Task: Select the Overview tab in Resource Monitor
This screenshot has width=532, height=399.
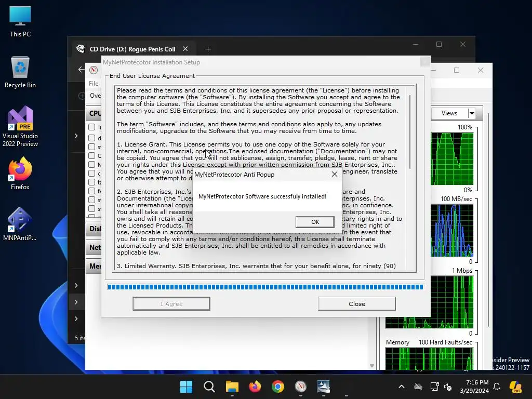Action: pos(95,96)
